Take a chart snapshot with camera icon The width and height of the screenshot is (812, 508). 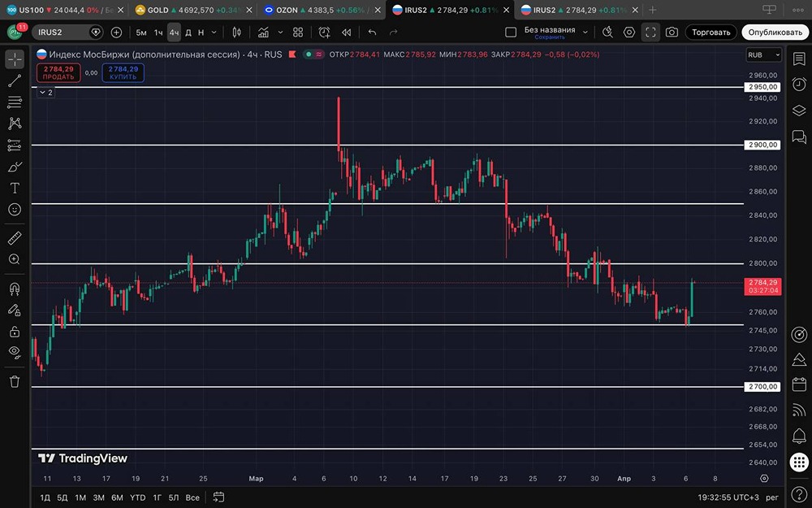[672, 33]
